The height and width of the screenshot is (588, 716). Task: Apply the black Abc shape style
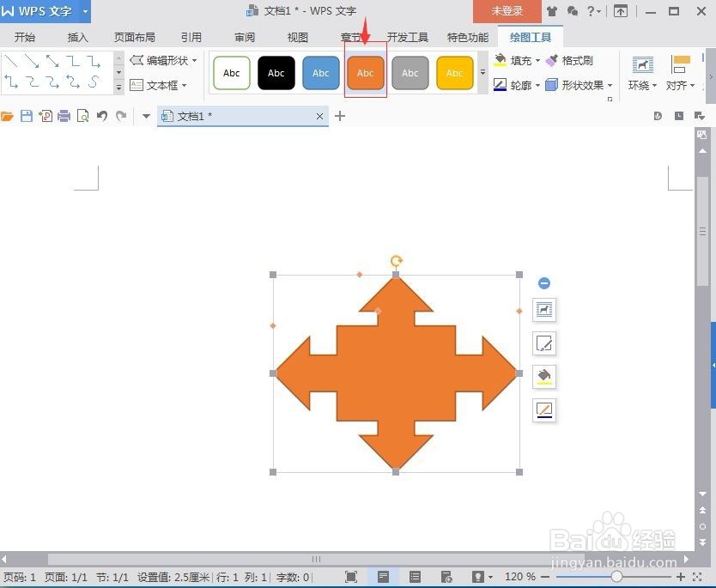(x=276, y=73)
